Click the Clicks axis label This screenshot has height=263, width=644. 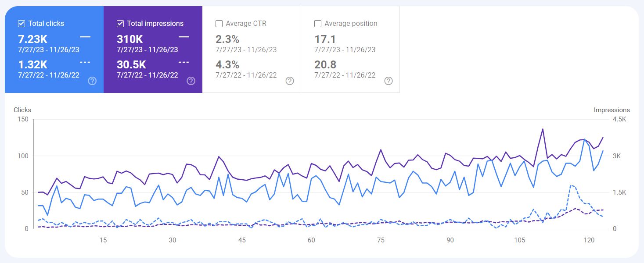tap(22, 110)
